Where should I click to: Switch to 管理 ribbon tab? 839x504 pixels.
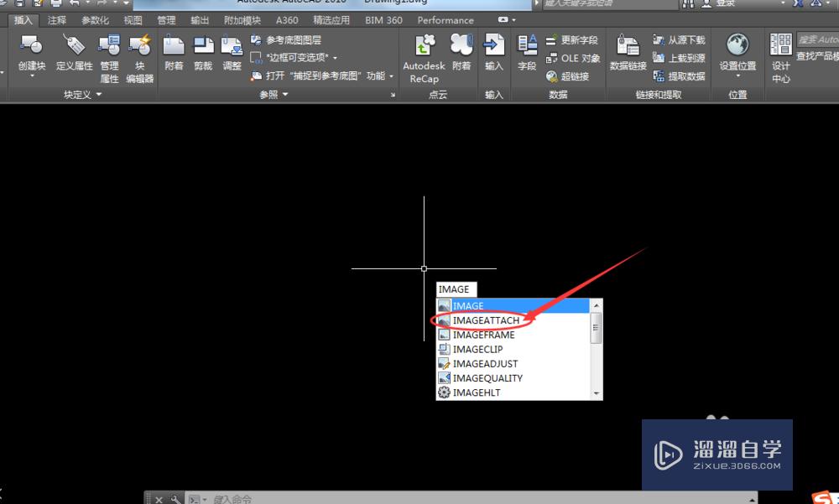click(166, 20)
